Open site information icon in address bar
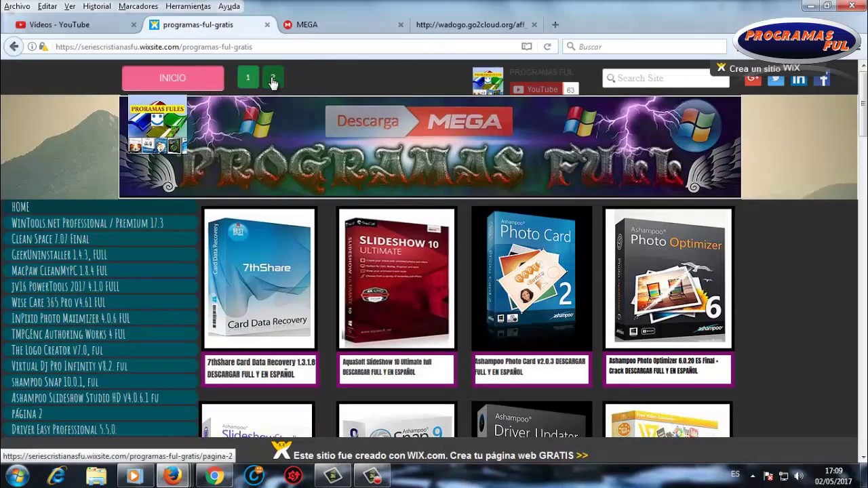 tap(32, 47)
